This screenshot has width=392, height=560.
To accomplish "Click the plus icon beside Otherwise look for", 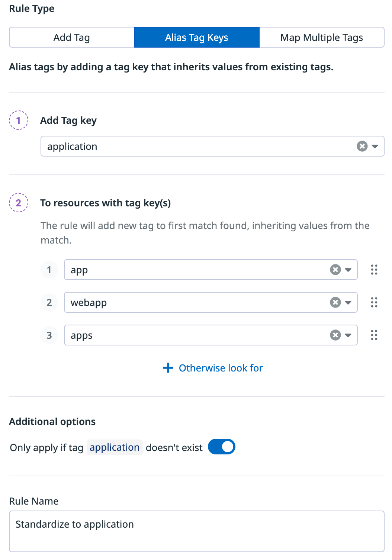I will tap(168, 368).
